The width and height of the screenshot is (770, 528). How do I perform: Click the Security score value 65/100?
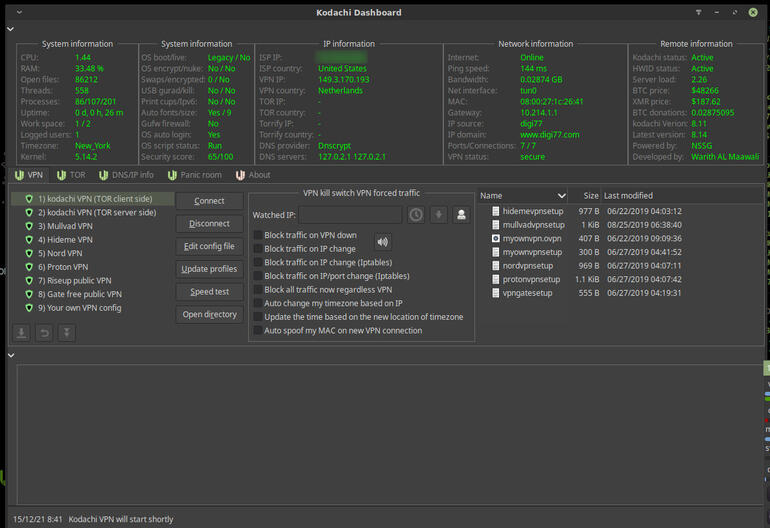point(220,157)
